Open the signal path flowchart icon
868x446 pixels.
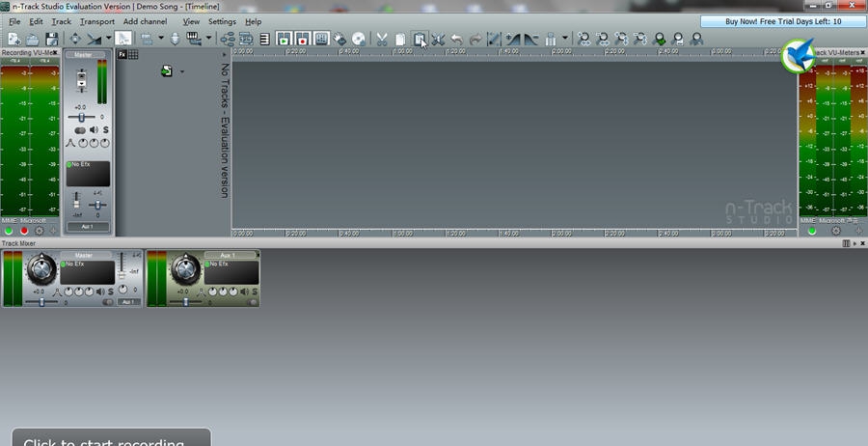point(228,39)
